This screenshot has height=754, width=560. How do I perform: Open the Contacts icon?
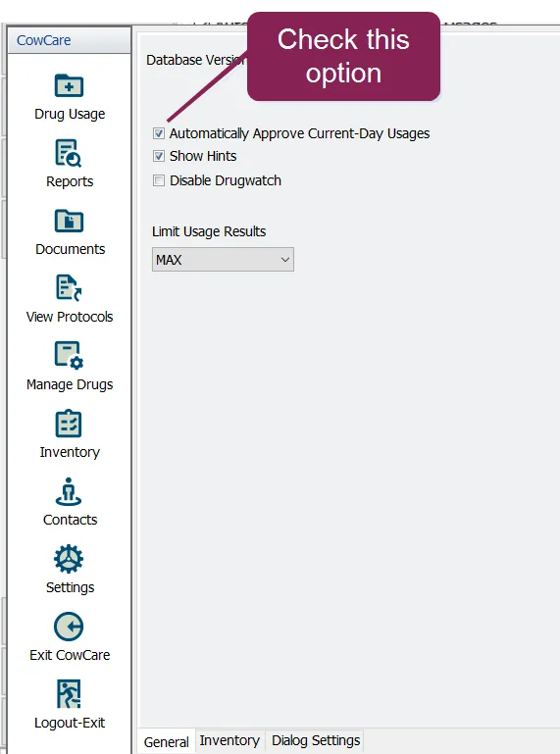pyautogui.click(x=69, y=491)
